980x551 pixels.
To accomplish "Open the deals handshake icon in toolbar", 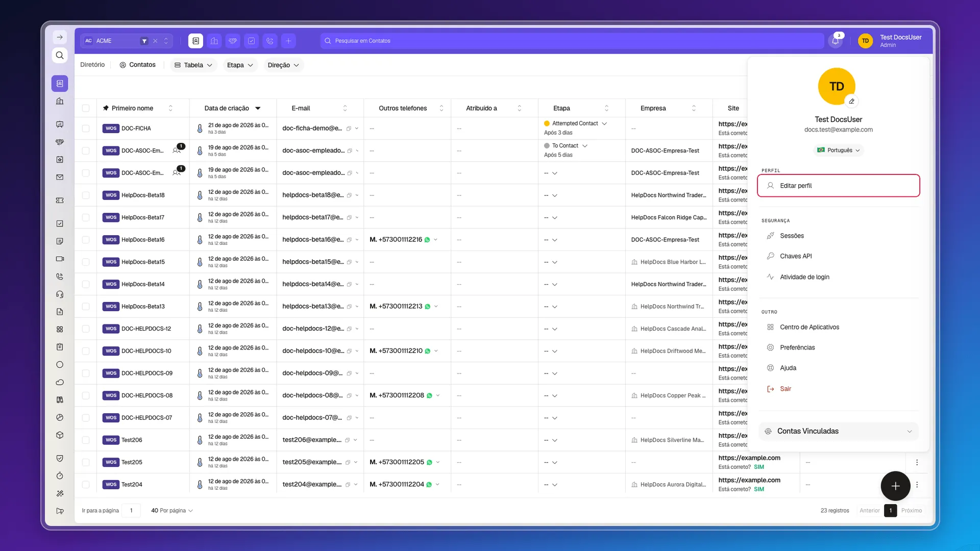I will tap(233, 41).
